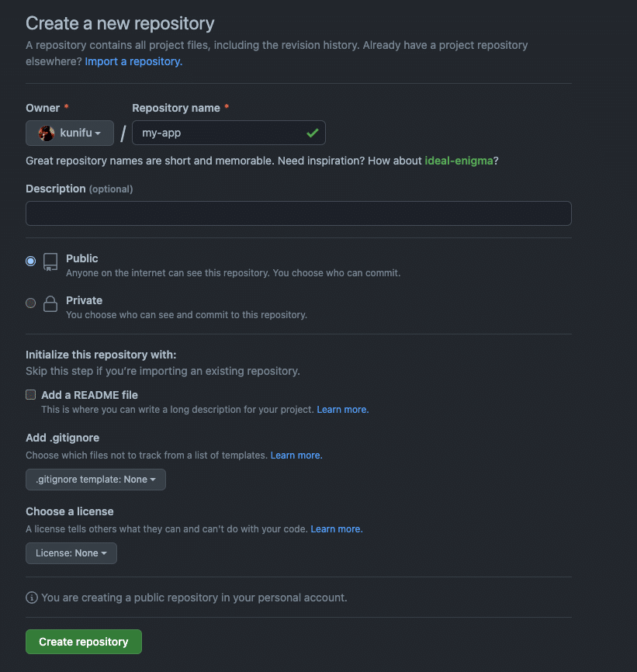Open the Import a repository link
The width and height of the screenshot is (637, 672).
click(x=131, y=61)
